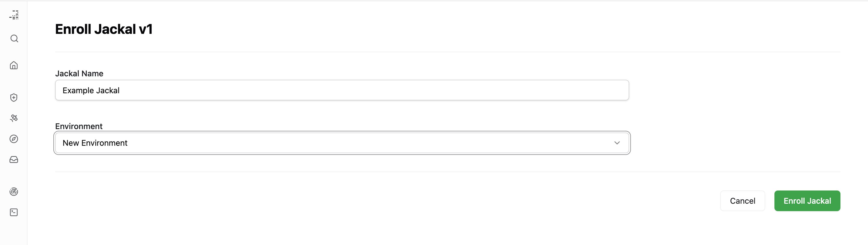This screenshot has height=245, width=868.
Task: Click the app logo in the sidebar
Action: (14, 15)
